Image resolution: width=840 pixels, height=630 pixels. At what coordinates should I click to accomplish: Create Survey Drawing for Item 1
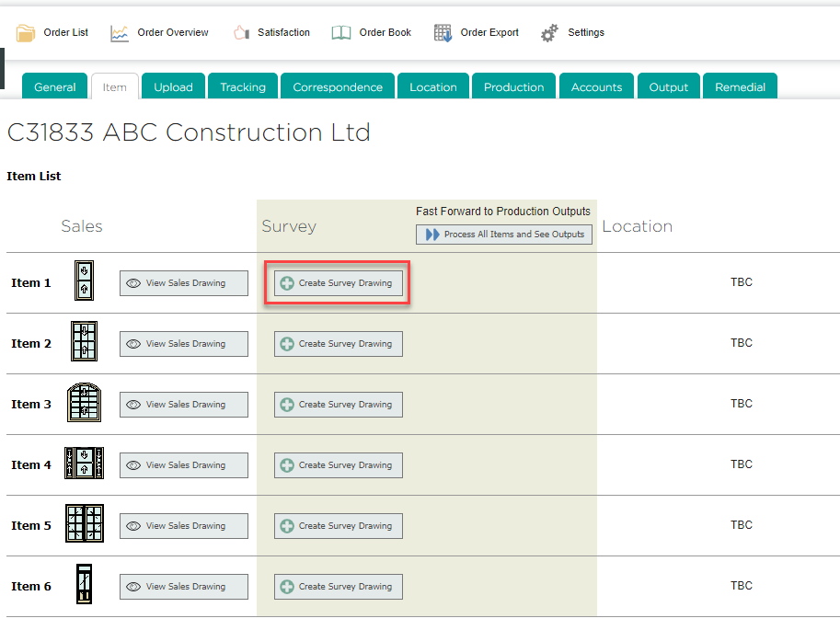pyautogui.click(x=338, y=283)
